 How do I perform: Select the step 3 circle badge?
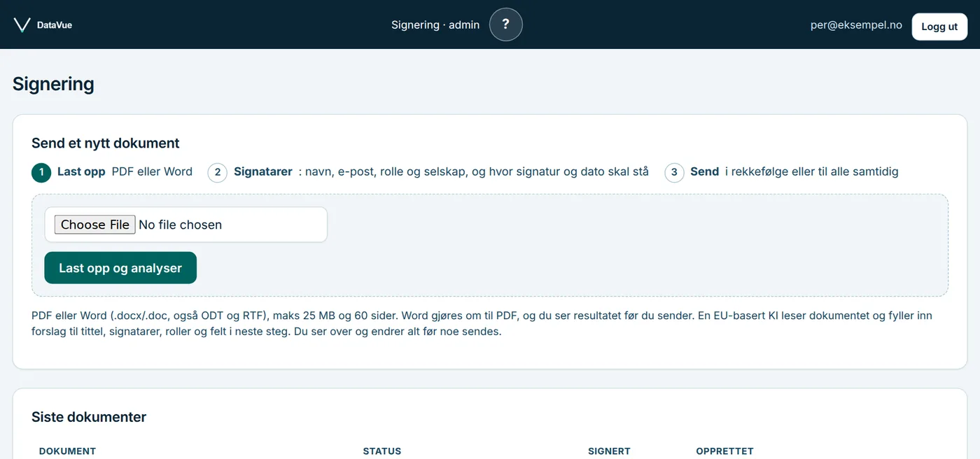click(674, 172)
